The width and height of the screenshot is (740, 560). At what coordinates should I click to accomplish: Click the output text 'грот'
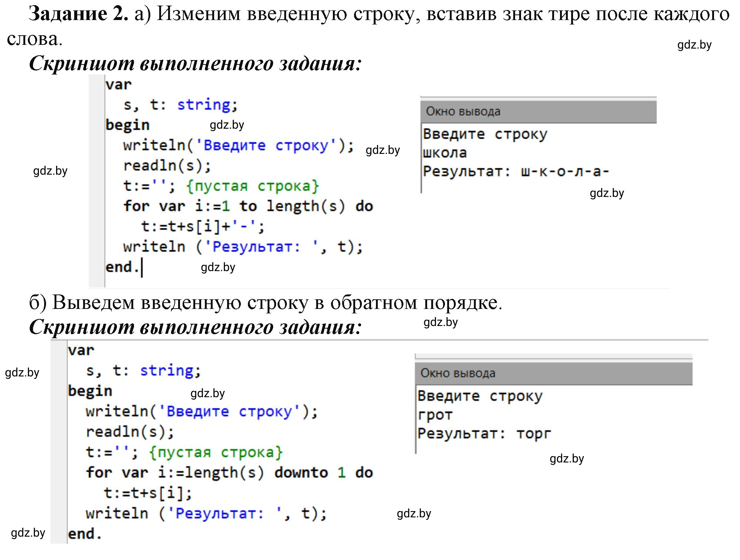(x=435, y=415)
